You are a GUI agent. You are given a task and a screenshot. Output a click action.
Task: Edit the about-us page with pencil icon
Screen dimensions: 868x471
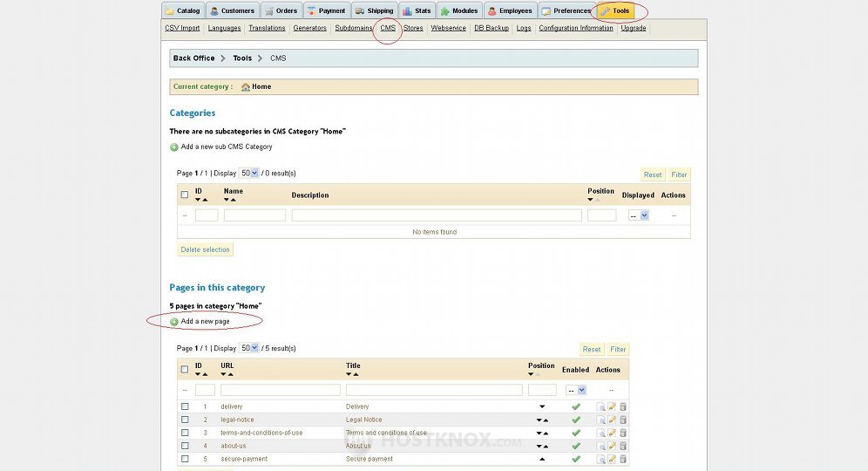tap(612, 446)
